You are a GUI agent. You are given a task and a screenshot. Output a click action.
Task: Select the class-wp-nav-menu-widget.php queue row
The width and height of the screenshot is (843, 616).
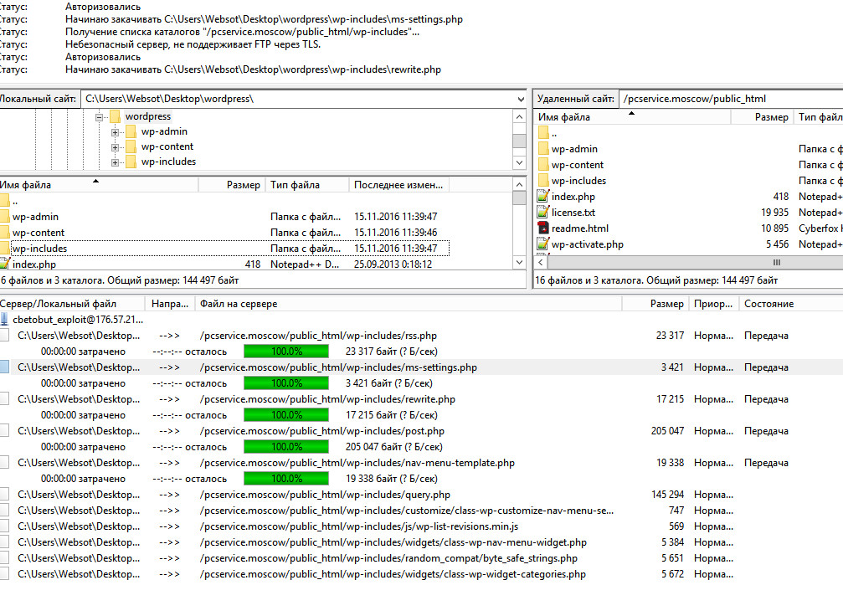coord(422,542)
